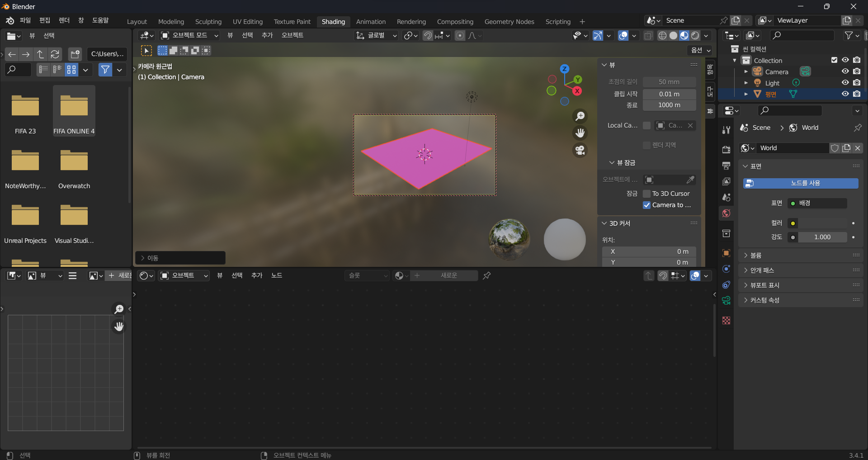Open the Tool properties tab icon
868x460 pixels.
726,130
